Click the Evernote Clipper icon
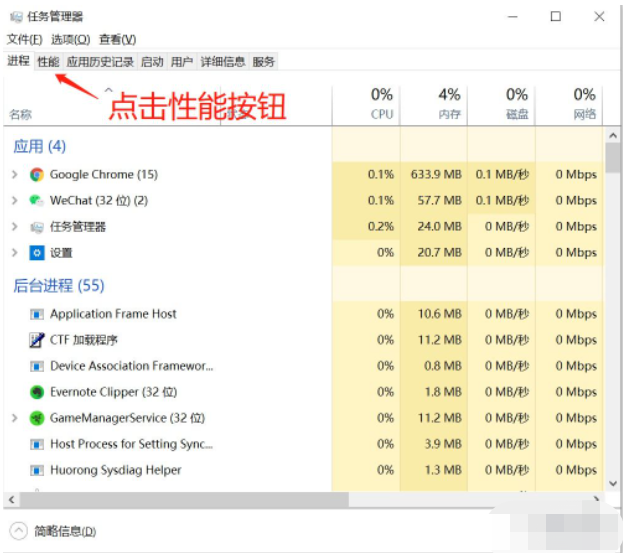This screenshot has height=553, width=623. click(x=37, y=392)
